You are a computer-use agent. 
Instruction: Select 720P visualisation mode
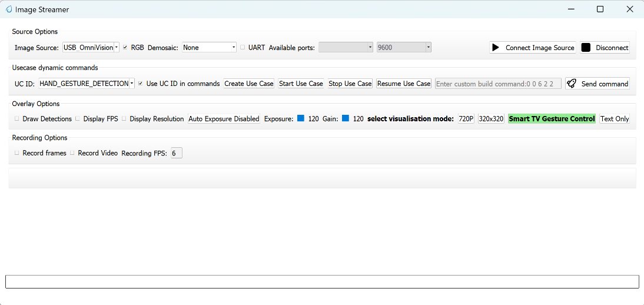466,119
